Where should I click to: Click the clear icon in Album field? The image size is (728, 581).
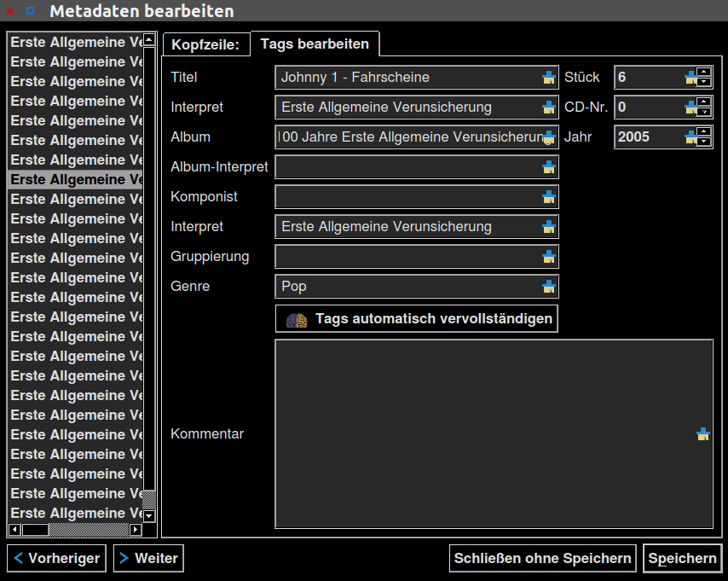[548, 137]
